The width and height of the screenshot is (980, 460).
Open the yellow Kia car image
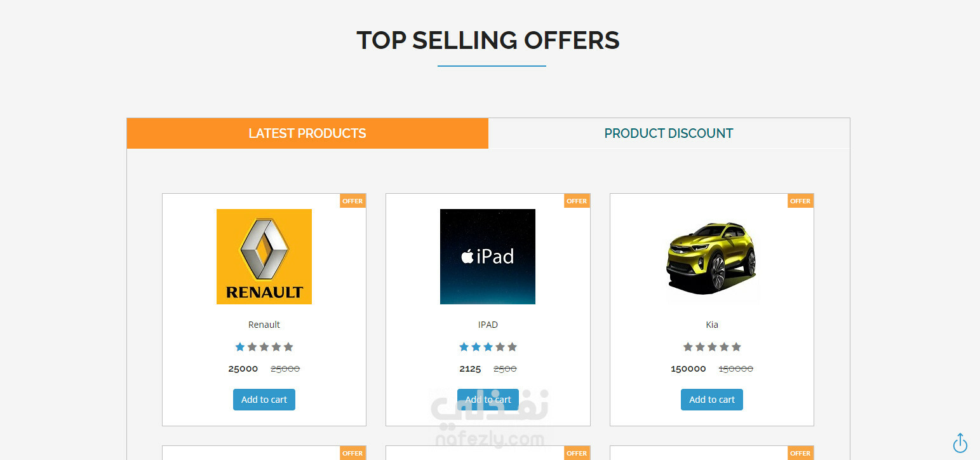[x=712, y=257]
